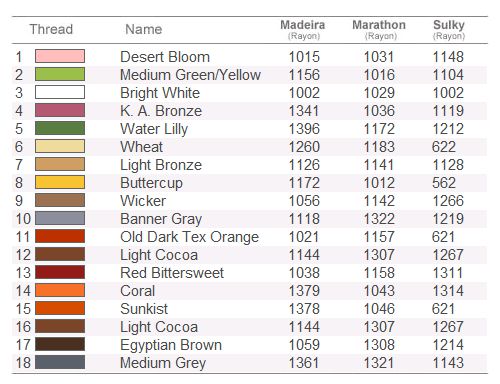Click the Desert Bloom pink color swatch

60,56
